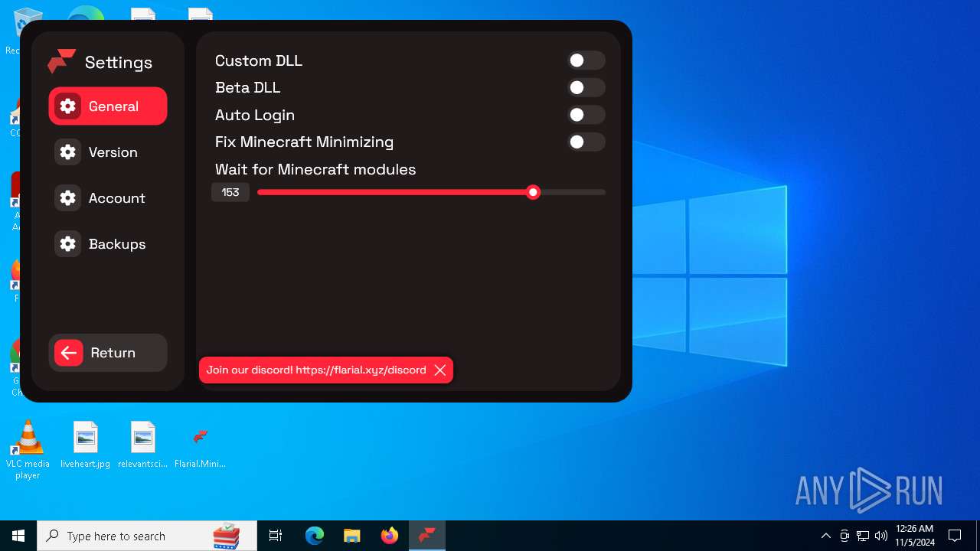Launch Microsoft Edge from the taskbar
This screenshot has height=551, width=980.
(x=315, y=536)
